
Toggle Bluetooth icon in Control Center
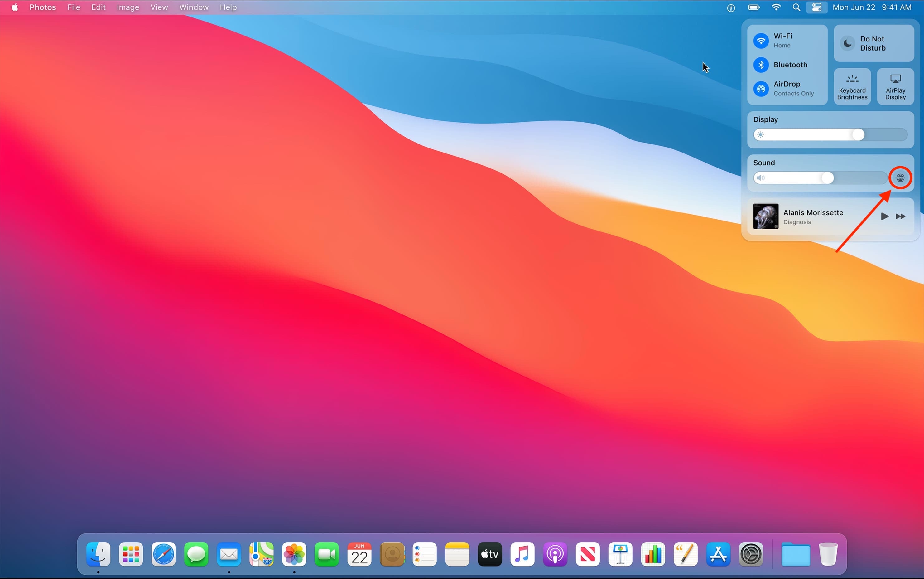761,65
